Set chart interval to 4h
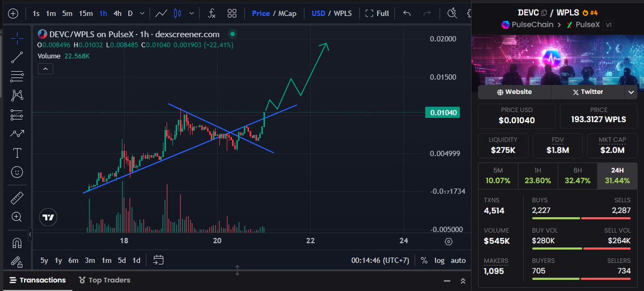 118,13
